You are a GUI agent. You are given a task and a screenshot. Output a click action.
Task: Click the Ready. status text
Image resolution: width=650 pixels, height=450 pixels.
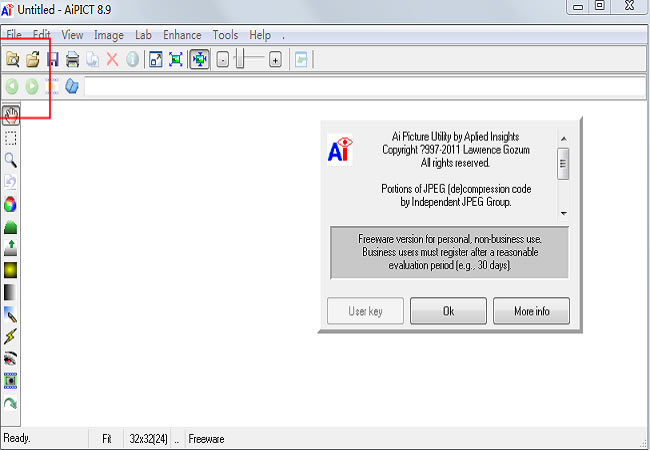(17, 438)
